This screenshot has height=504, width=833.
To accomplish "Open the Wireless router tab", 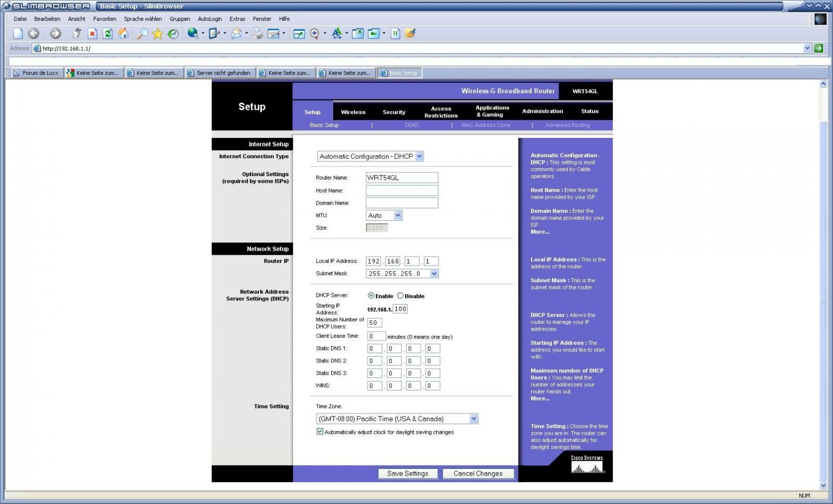I will pos(353,112).
